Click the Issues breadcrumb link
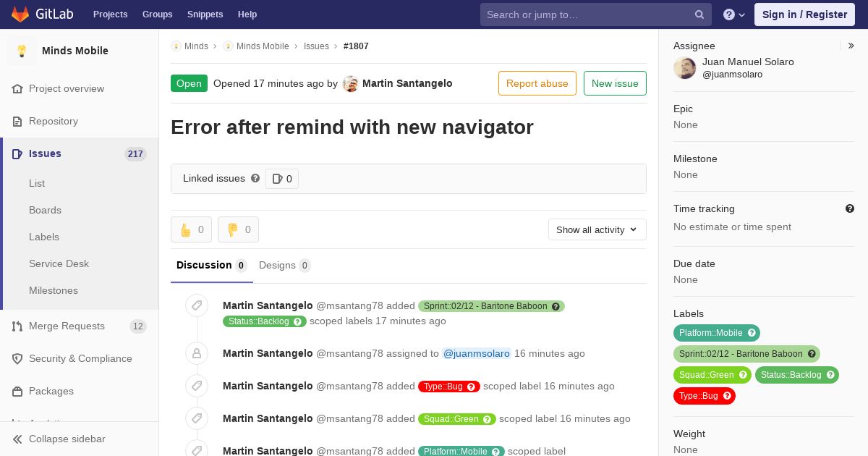This screenshot has height=456, width=868. click(316, 46)
